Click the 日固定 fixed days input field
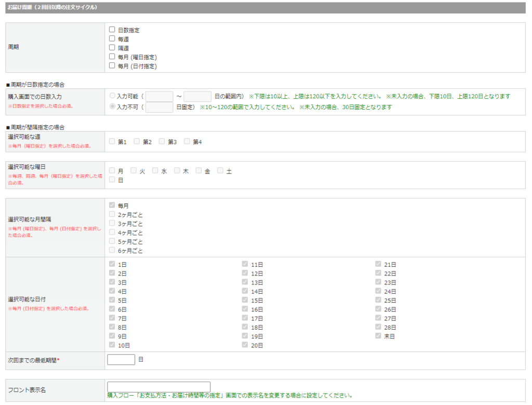This screenshot has width=532, height=405. pyautogui.click(x=159, y=107)
